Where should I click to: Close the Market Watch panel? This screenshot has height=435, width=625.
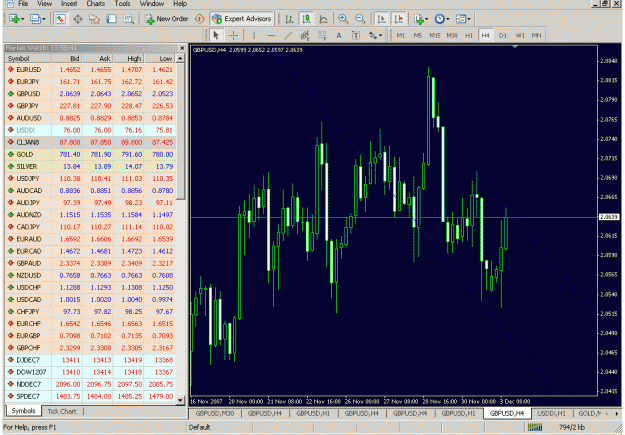click(x=182, y=48)
